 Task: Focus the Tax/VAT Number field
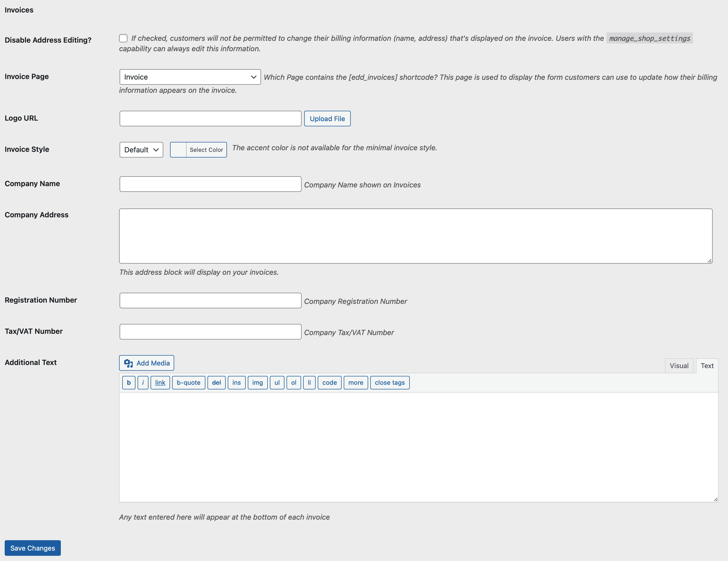pyautogui.click(x=210, y=332)
